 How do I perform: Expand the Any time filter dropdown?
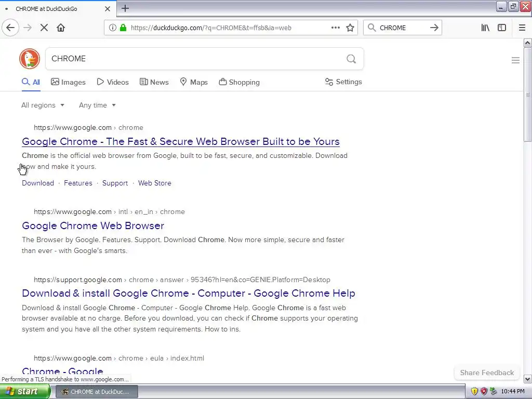click(97, 105)
